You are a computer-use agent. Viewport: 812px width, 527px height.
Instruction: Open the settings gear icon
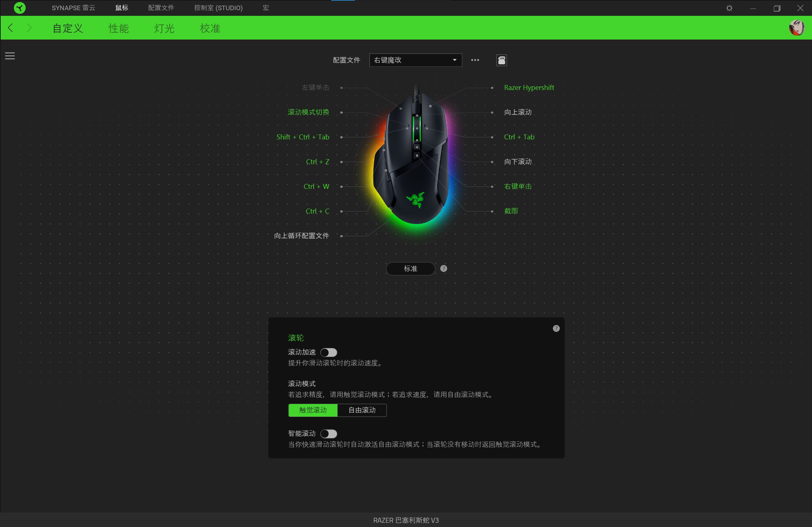[x=729, y=8]
